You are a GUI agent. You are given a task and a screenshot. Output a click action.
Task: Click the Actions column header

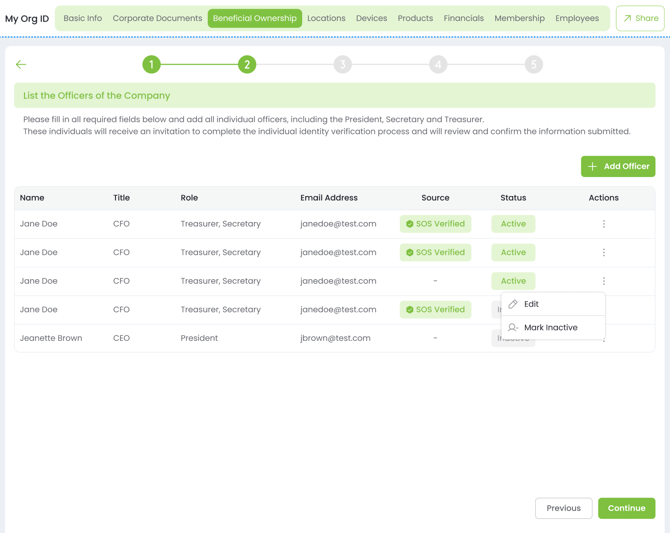(x=603, y=198)
